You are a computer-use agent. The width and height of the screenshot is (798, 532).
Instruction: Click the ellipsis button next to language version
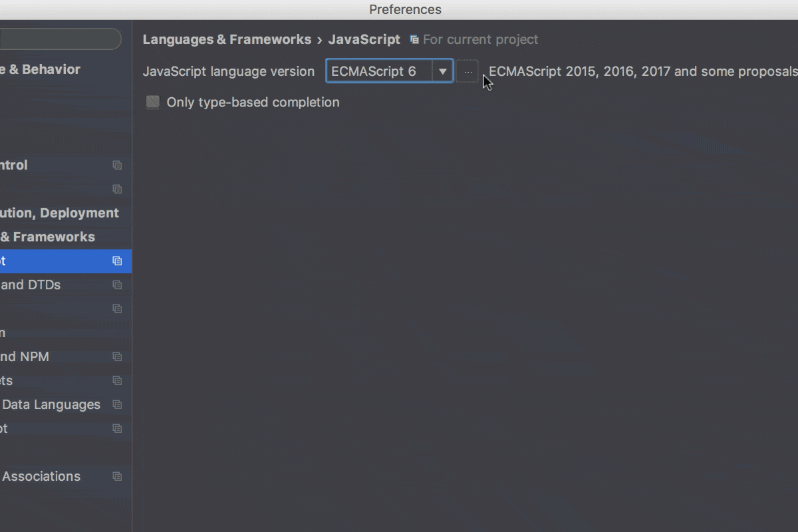(x=467, y=71)
